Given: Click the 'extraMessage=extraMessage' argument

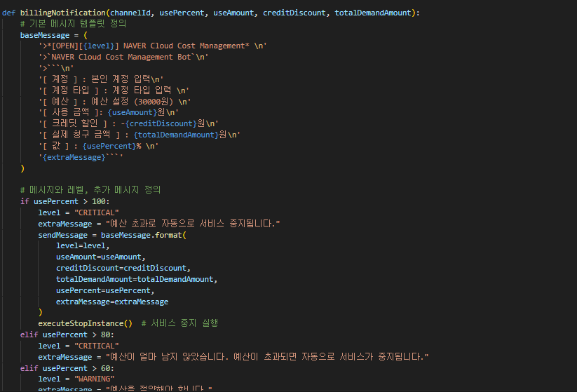Looking at the screenshot, I should (112, 302).
